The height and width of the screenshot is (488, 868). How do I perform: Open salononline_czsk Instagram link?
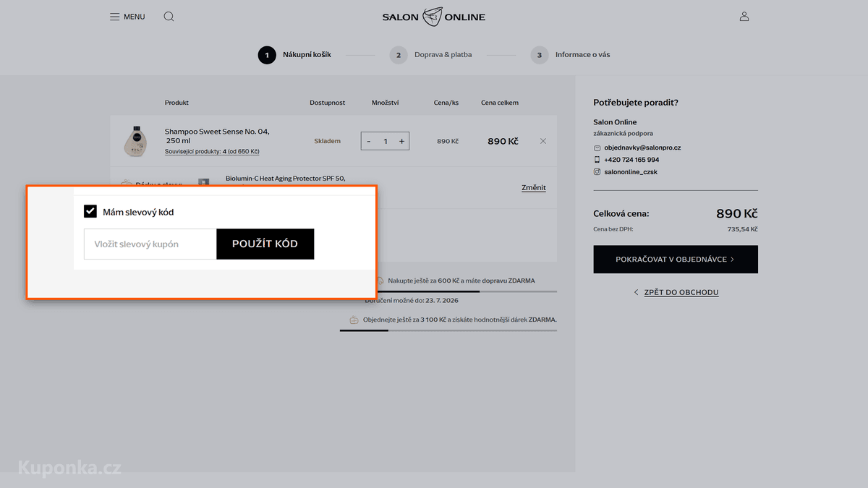point(631,172)
